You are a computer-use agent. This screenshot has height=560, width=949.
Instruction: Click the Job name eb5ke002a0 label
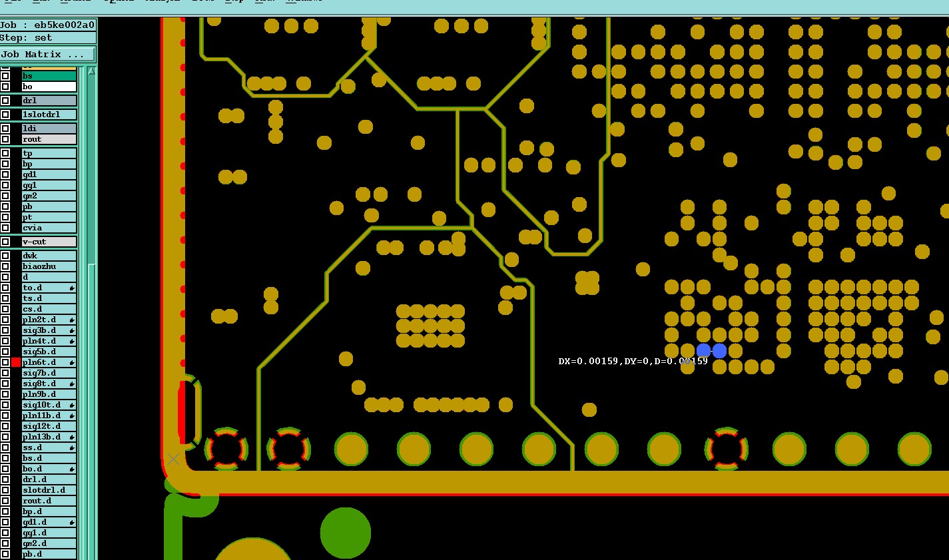pos(47,25)
